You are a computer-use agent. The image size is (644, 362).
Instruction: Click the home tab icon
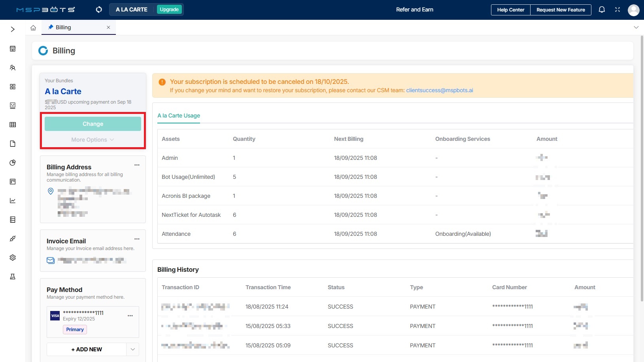pos(33,28)
